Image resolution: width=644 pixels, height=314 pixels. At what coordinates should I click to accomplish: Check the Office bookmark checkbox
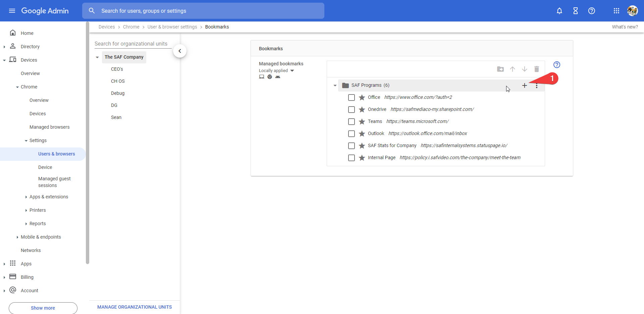(352, 98)
